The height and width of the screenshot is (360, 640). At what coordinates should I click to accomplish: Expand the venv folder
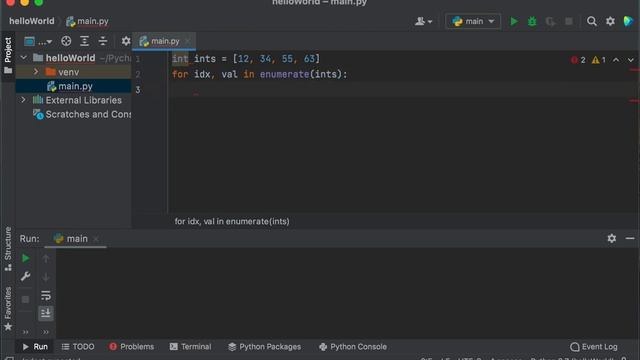[36, 72]
